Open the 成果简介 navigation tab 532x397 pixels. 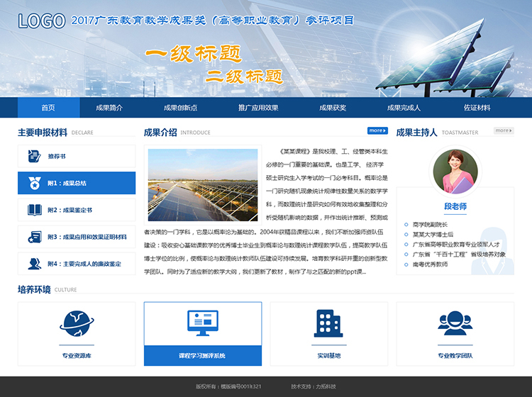pyautogui.click(x=109, y=108)
